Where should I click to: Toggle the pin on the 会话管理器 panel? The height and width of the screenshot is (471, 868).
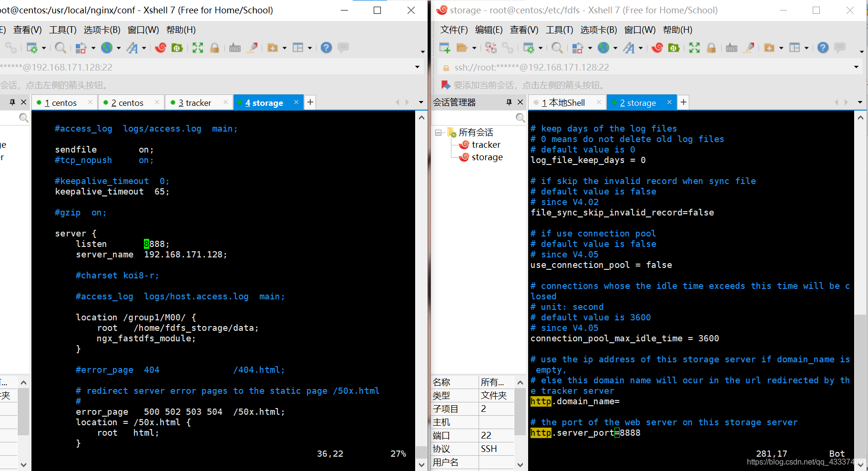(509, 102)
